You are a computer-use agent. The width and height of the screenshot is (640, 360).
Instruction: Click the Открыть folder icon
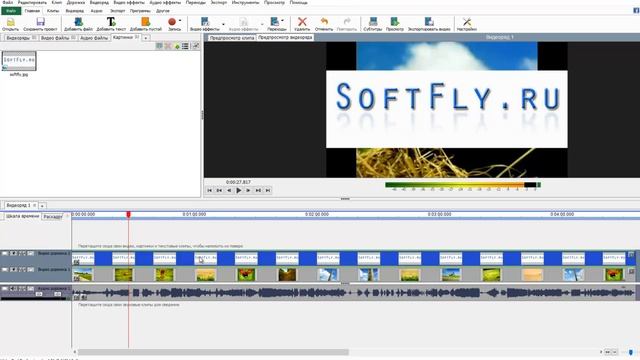pyautogui.click(x=11, y=22)
